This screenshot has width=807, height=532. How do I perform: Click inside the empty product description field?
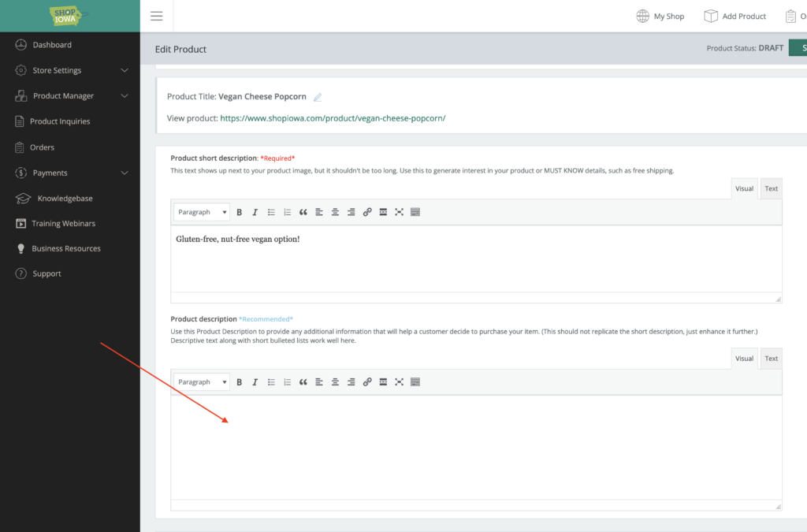tap(476, 446)
